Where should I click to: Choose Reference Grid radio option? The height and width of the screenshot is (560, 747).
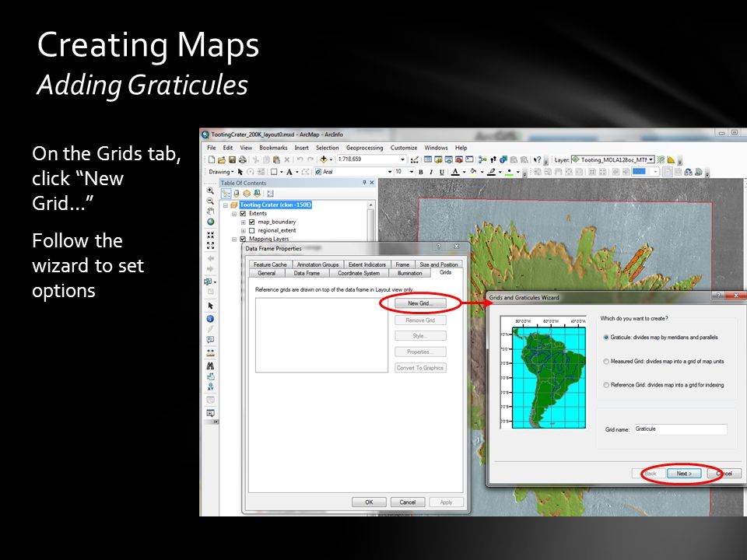606,385
